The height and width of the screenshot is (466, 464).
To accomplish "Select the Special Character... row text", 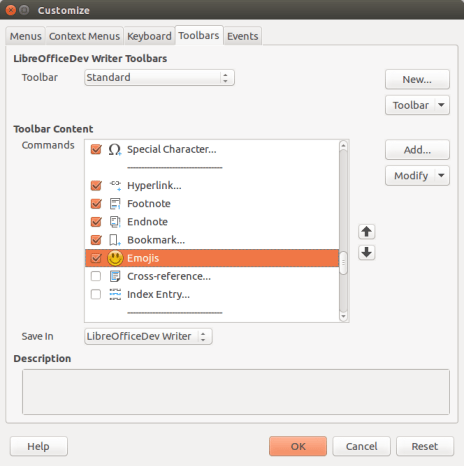I will [172, 149].
